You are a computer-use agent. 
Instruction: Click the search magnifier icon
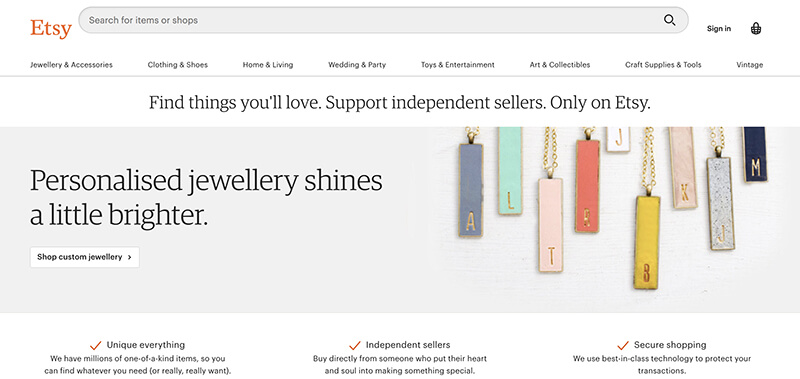tap(669, 20)
